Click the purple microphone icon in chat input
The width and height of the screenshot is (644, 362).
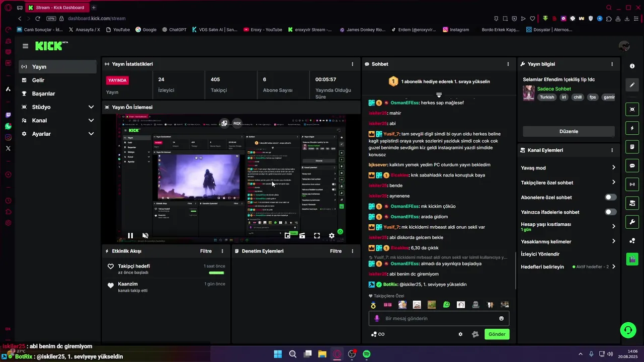(x=377, y=318)
